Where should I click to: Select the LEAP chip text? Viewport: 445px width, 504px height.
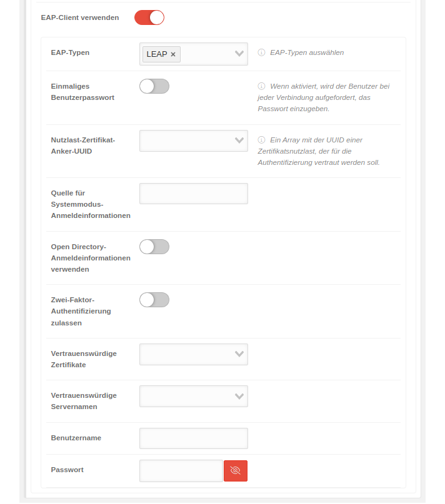coord(157,54)
